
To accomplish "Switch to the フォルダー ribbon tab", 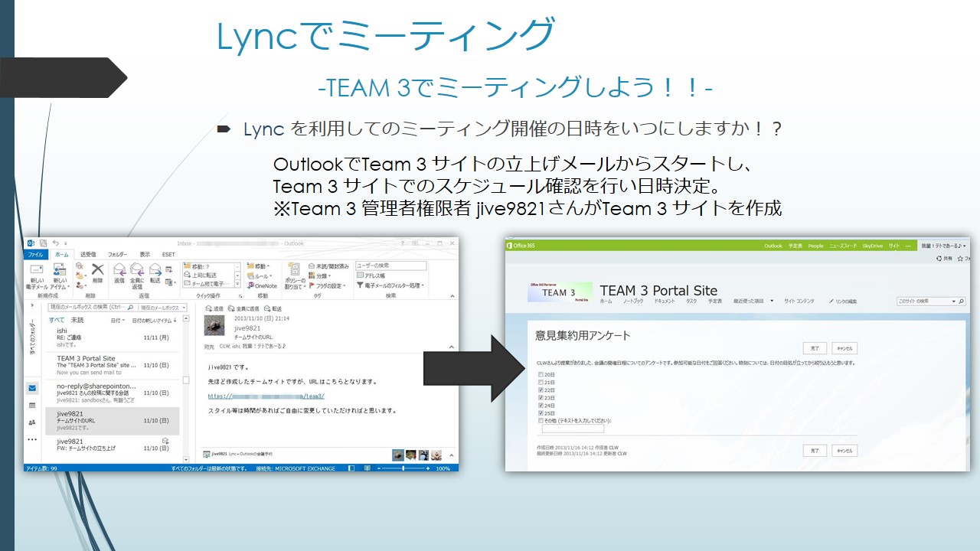I will coord(118,254).
